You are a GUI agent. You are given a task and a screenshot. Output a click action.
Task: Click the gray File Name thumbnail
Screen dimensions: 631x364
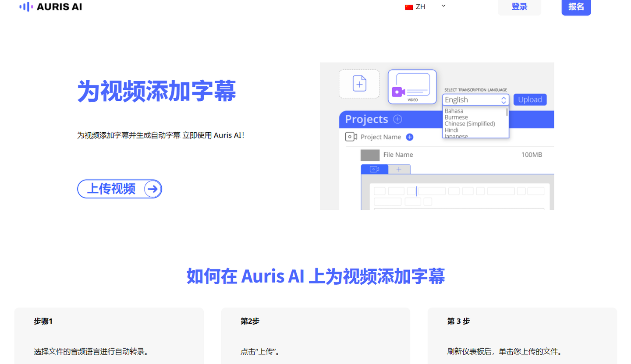pyautogui.click(x=370, y=155)
